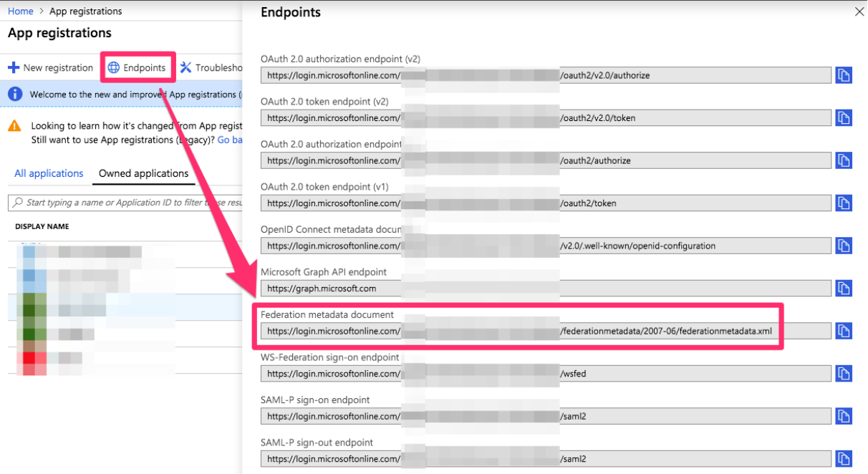Close the Endpoints panel
The height and width of the screenshot is (474, 868).
click(858, 11)
